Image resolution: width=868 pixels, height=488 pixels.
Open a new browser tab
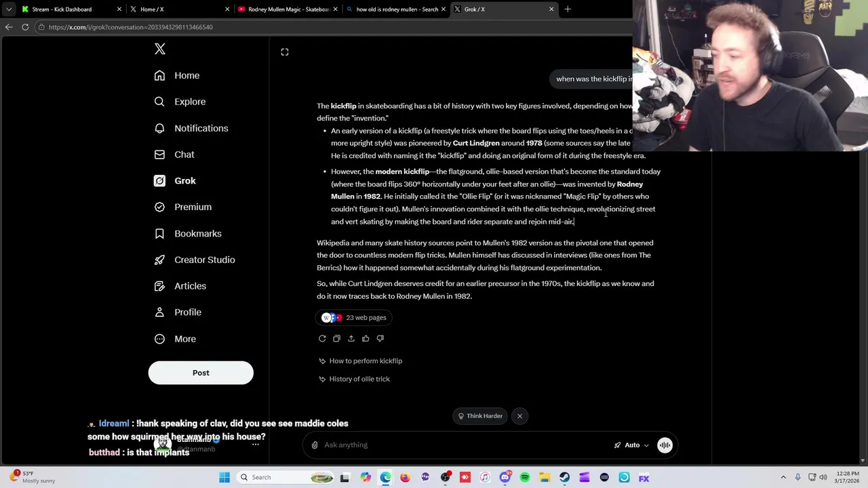point(568,9)
